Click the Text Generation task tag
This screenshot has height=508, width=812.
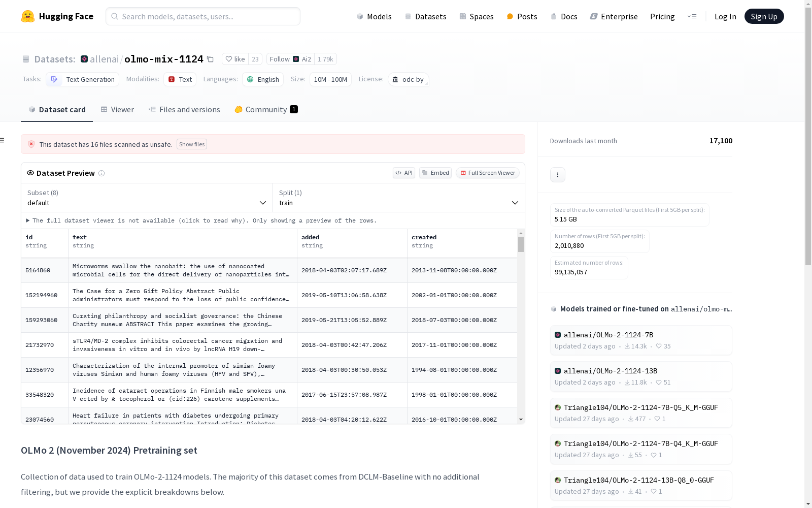[82, 79]
